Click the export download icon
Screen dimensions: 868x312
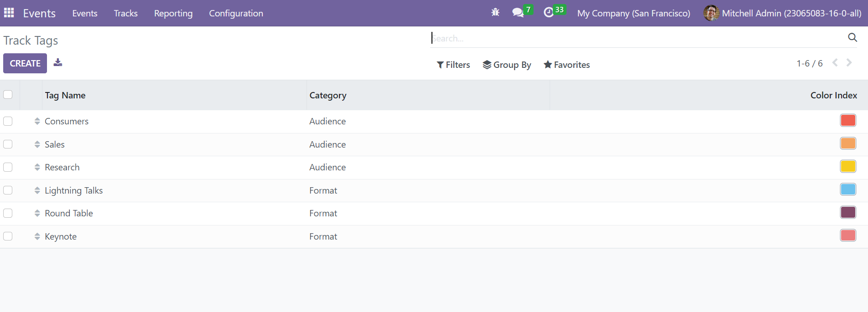58,62
